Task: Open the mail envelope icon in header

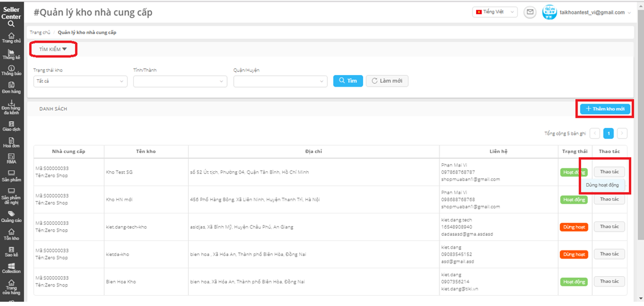Action: (530, 12)
